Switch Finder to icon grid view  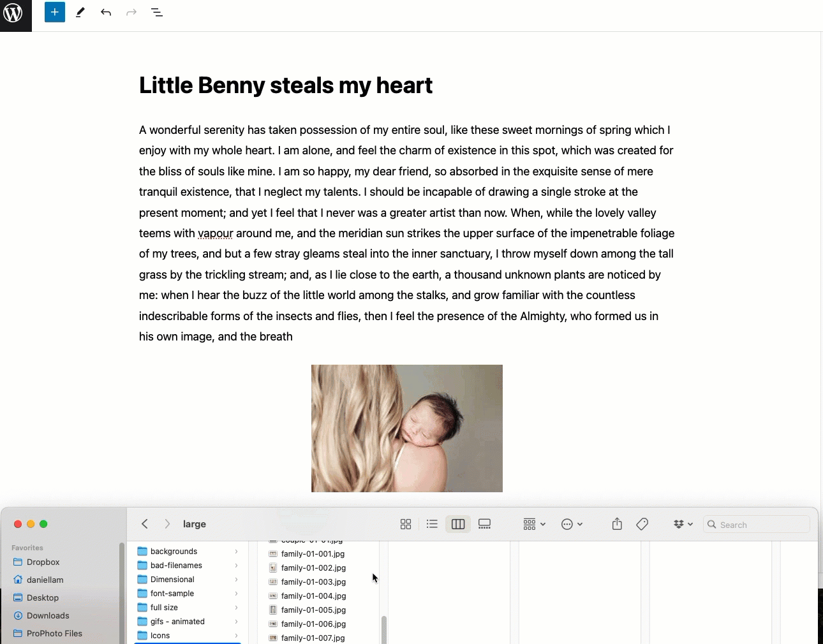point(406,524)
